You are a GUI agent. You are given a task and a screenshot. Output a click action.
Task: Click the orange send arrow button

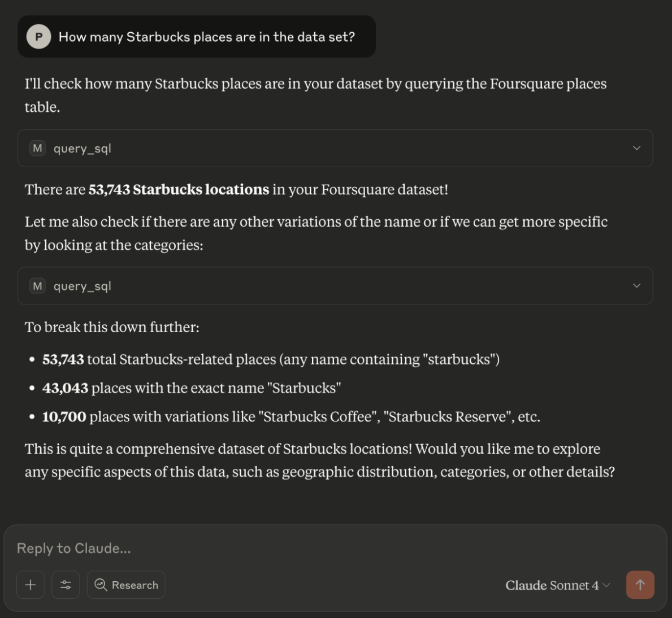[x=640, y=585]
